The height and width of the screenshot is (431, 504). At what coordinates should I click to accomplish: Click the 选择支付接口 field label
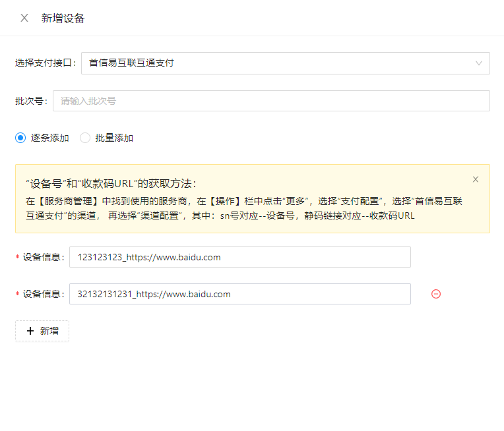pos(44,63)
